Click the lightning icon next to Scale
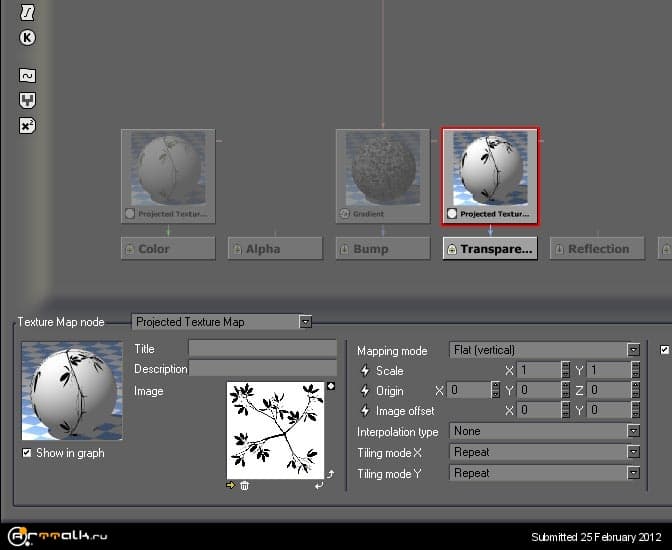672x550 pixels. pyautogui.click(x=365, y=371)
